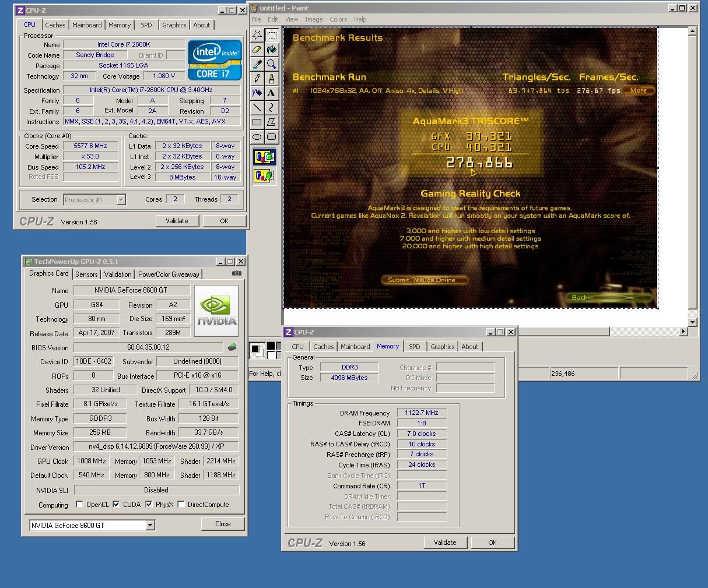708x588 pixels.
Task: Pick the Fill With Color bucket tool
Action: tap(271, 50)
